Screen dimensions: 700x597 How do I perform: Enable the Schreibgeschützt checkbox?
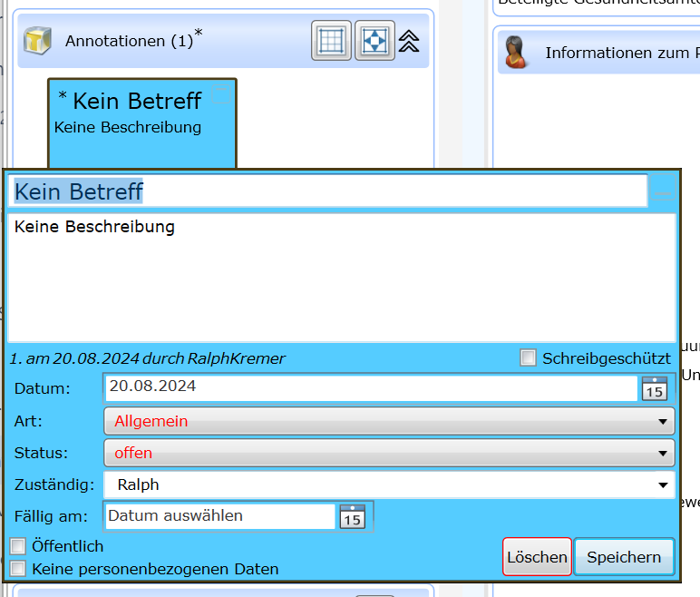coord(528,357)
